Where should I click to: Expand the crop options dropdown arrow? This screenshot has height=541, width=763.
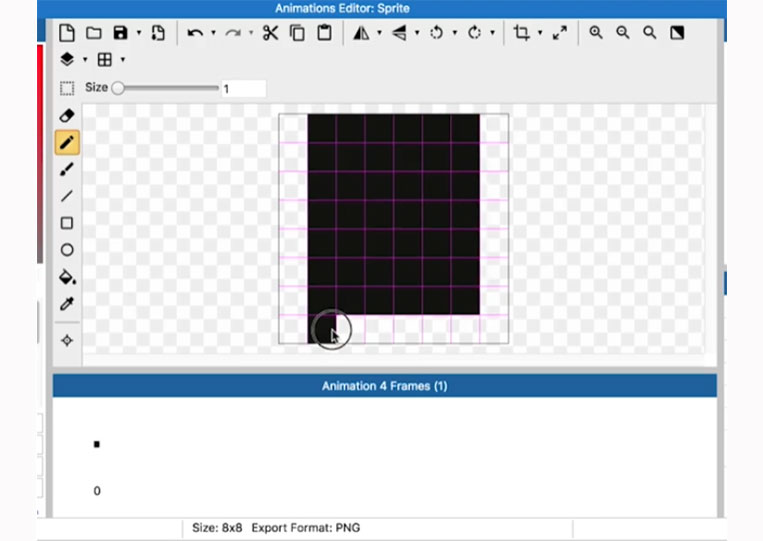point(540,33)
